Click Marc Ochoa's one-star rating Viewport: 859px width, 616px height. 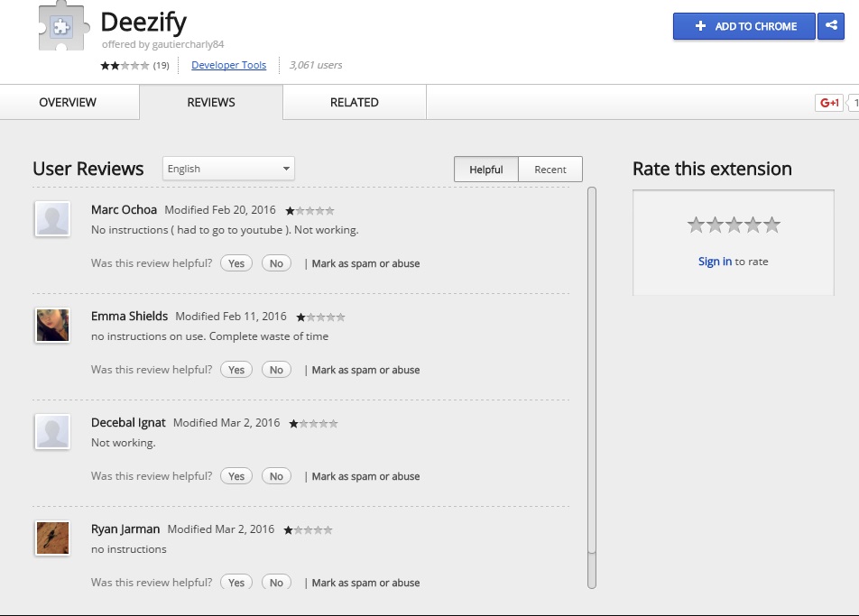(309, 210)
